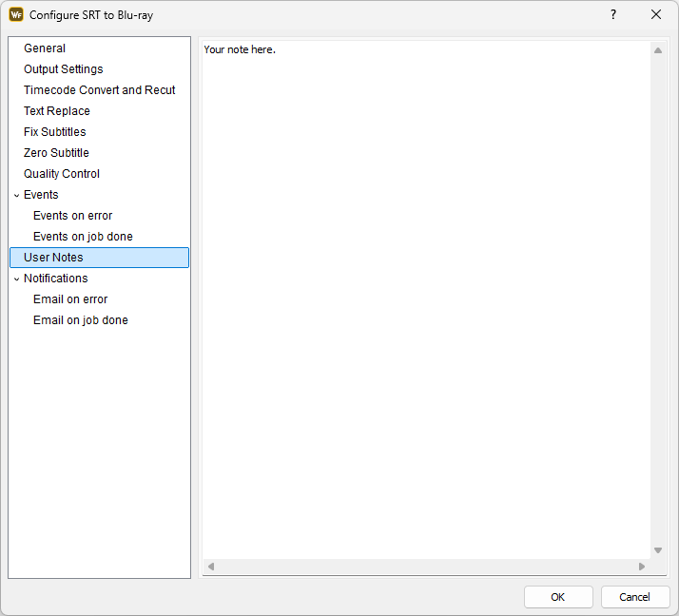
Task: Open the Zero Subtitle page
Action: coord(56,153)
